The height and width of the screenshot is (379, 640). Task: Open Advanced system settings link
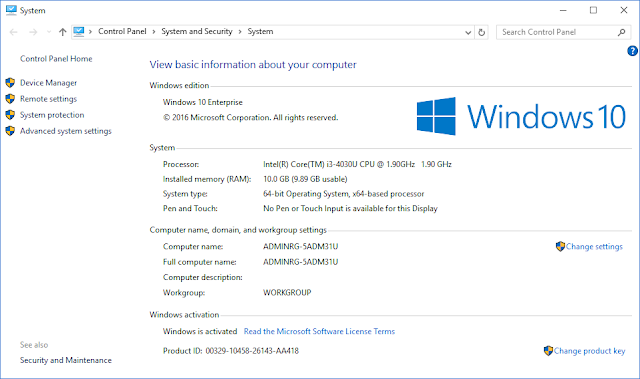[66, 131]
